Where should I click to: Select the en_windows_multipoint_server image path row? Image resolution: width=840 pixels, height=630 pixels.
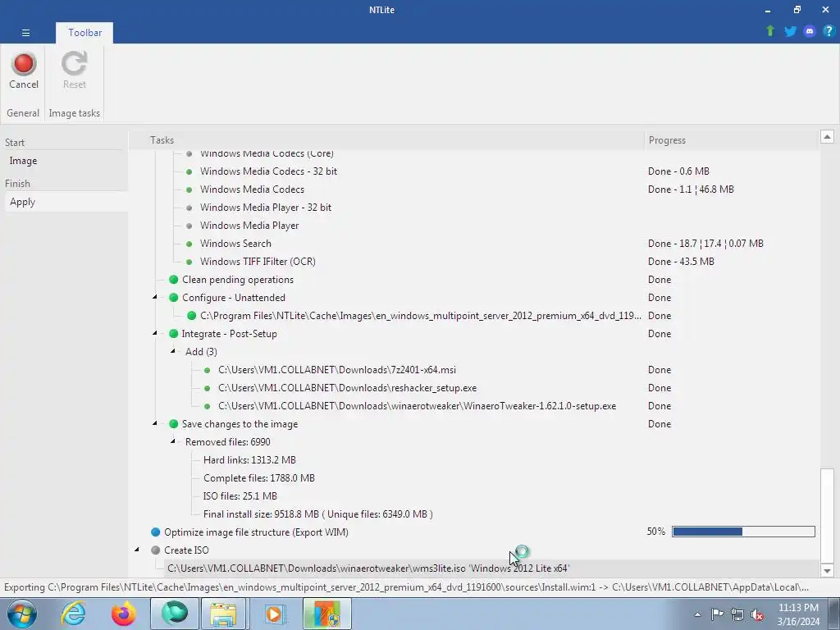421,316
